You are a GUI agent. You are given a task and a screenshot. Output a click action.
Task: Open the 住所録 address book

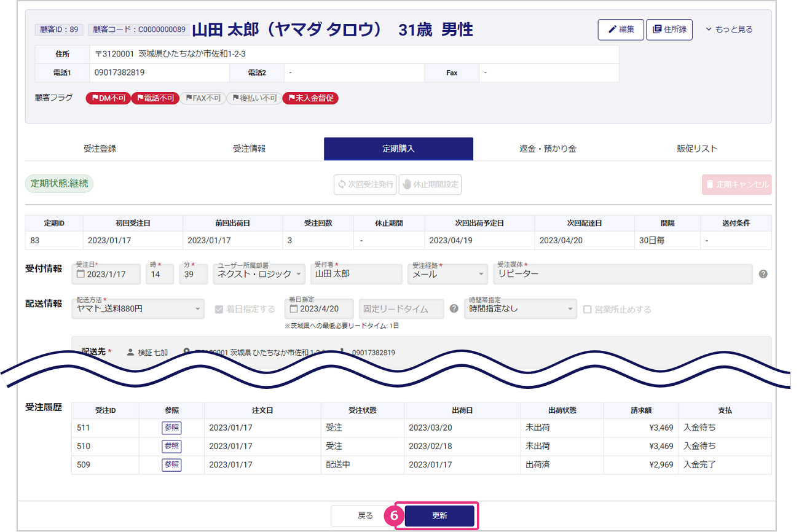(x=669, y=29)
